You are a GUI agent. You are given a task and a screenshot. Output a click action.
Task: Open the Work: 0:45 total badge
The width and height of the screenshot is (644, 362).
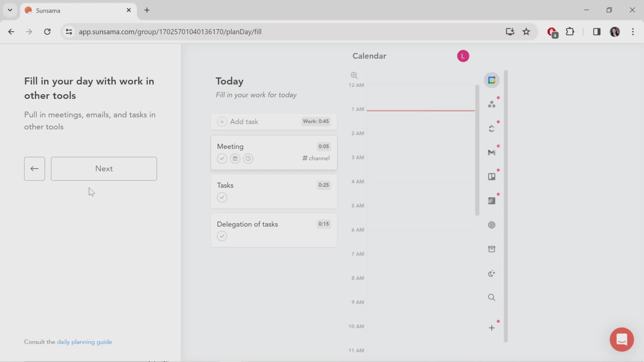[x=316, y=121]
